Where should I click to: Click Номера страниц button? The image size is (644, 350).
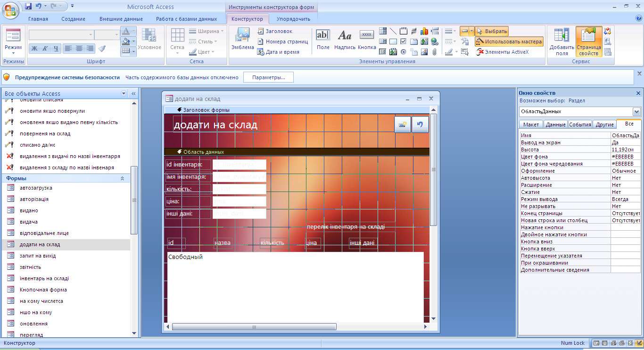(282, 42)
